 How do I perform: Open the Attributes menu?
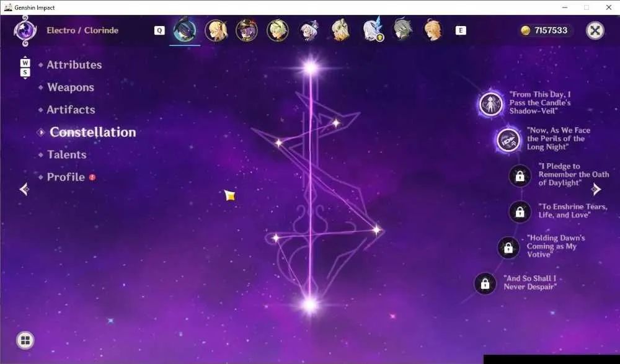74,65
